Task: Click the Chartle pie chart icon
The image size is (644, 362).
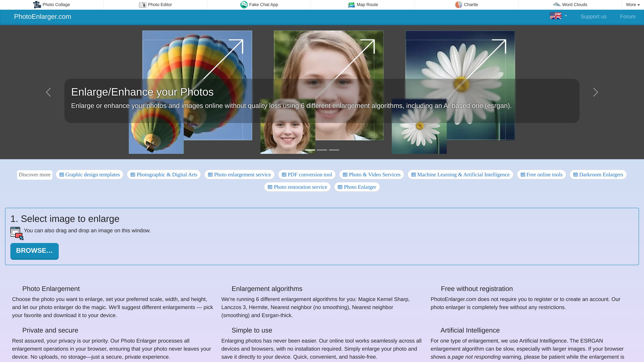Action: (459, 5)
